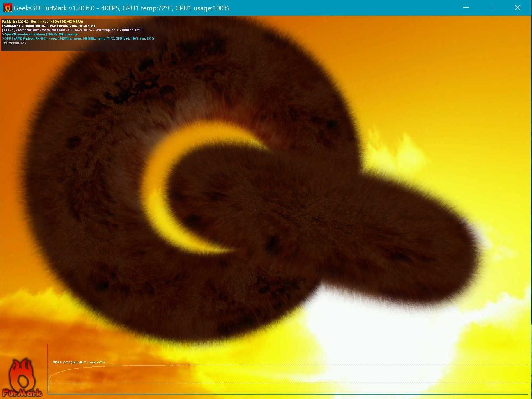This screenshot has height=399, width=532.
Task: Close the FurMark burn-in test window
Action: (x=518, y=8)
